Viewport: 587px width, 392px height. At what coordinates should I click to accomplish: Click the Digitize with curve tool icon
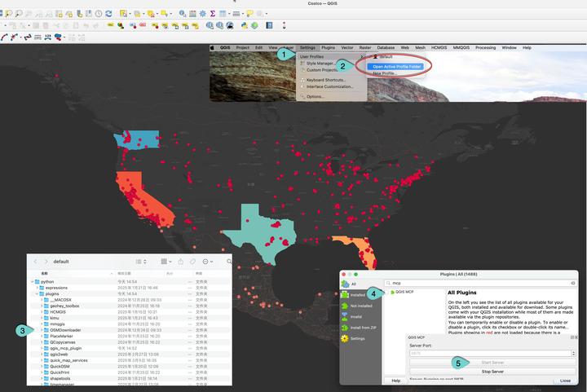4,37
